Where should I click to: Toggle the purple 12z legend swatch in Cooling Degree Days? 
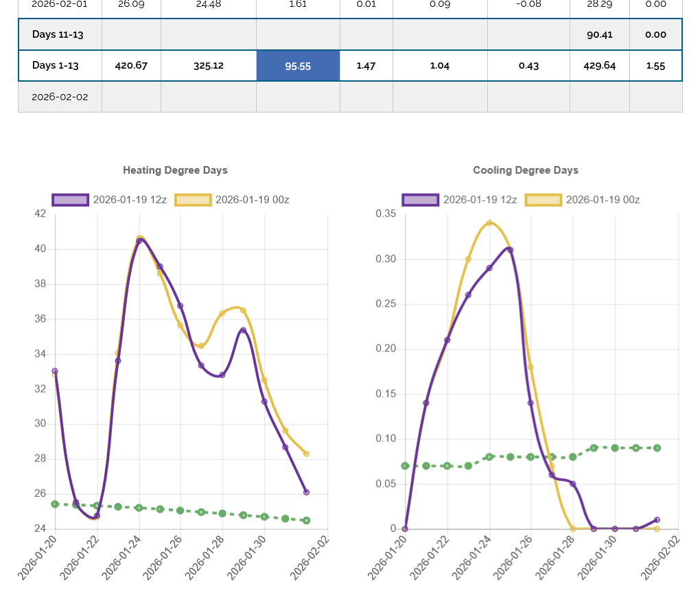coord(420,200)
